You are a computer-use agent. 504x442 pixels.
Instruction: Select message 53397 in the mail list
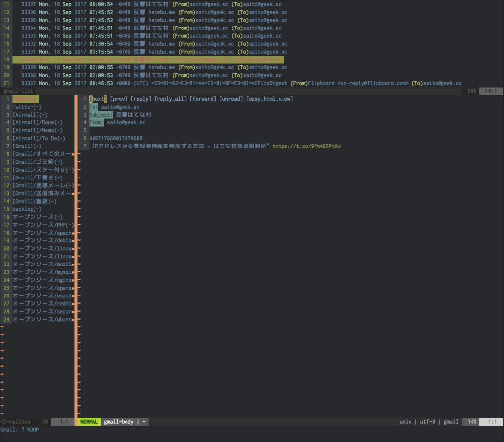[x=151, y=4]
